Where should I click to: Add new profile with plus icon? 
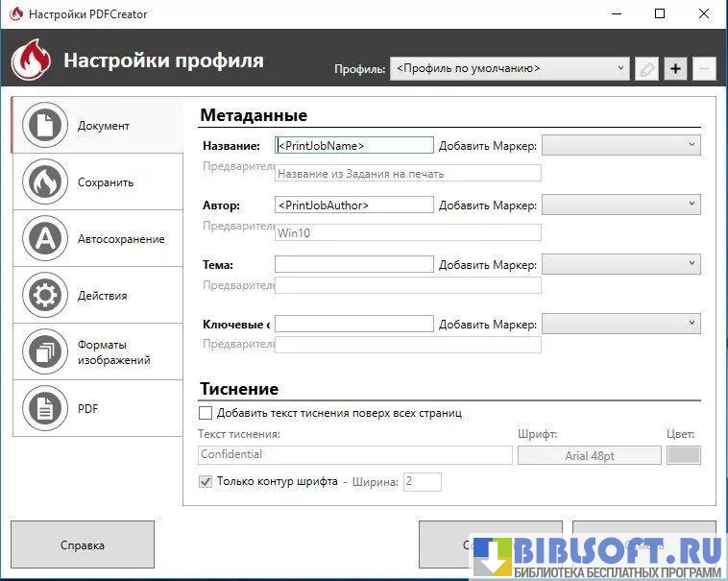click(x=675, y=69)
